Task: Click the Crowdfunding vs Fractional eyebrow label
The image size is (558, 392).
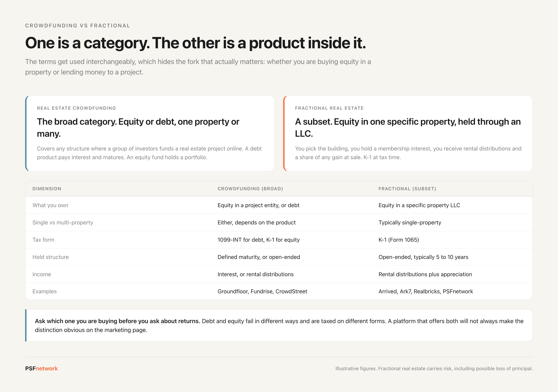Action: (x=78, y=25)
